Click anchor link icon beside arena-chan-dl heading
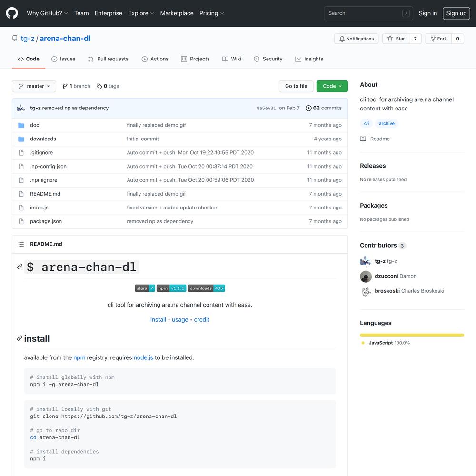 (20, 267)
